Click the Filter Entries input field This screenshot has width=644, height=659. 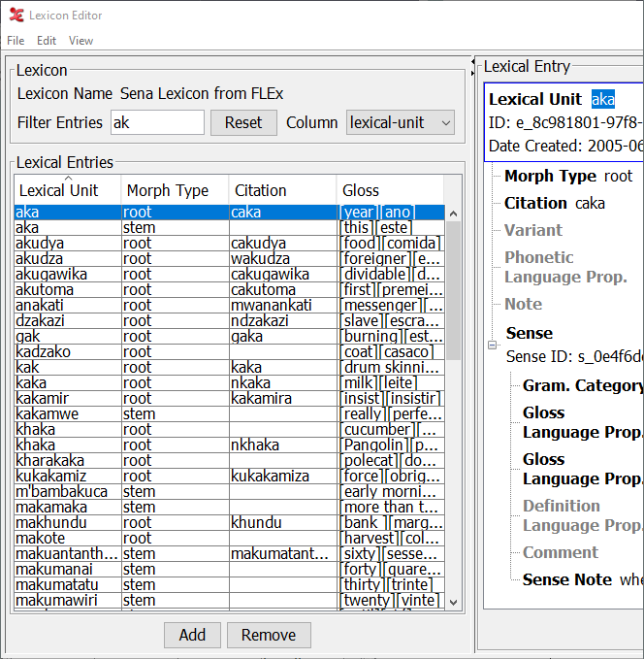pos(157,122)
